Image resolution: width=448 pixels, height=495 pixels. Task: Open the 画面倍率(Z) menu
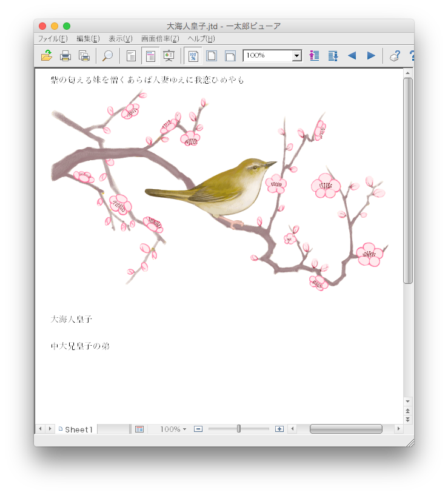[x=160, y=38]
